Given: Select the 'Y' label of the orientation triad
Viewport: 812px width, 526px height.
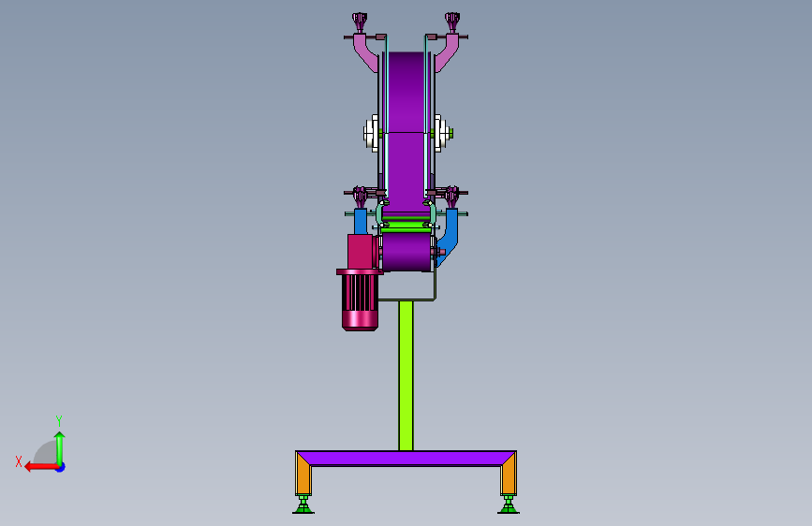Looking at the screenshot, I should tap(59, 420).
